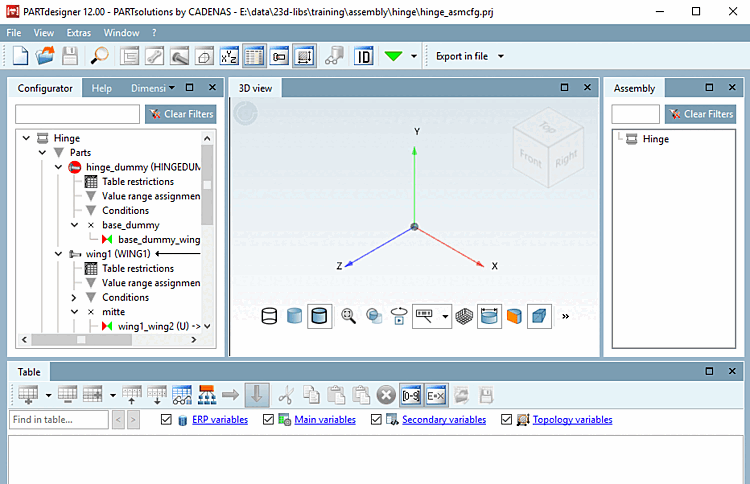The width and height of the screenshot is (750, 484).
Task: Toggle the ERP variables checkbox
Action: pos(166,419)
